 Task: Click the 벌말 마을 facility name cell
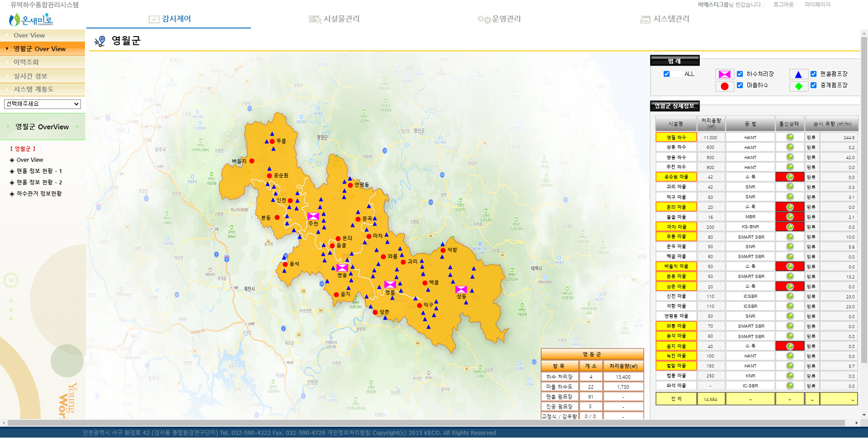coord(676,366)
